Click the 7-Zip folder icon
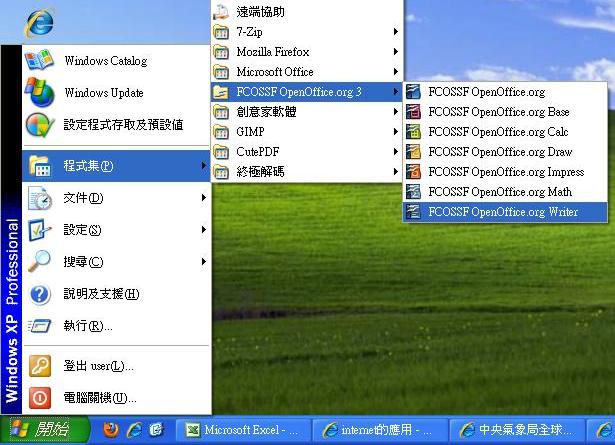 click(221, 32)
